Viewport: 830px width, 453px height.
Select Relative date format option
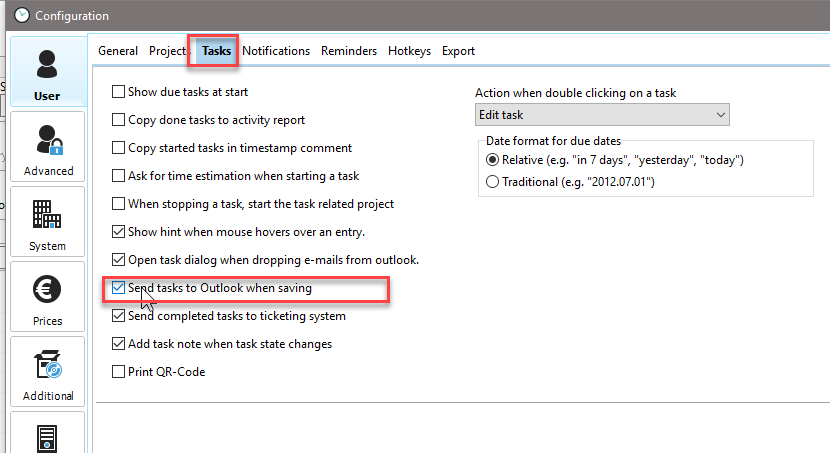491,160
